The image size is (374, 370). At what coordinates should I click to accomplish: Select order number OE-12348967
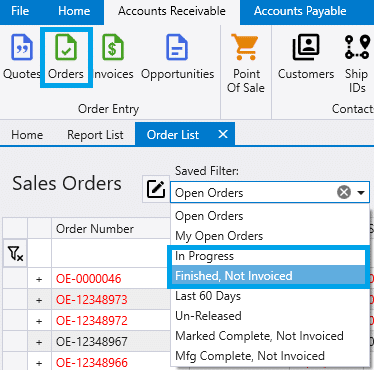tap(92, 342)
